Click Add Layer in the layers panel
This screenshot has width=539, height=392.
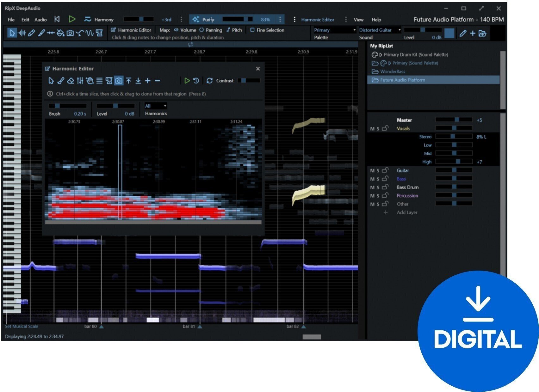[x=407, y=212]
